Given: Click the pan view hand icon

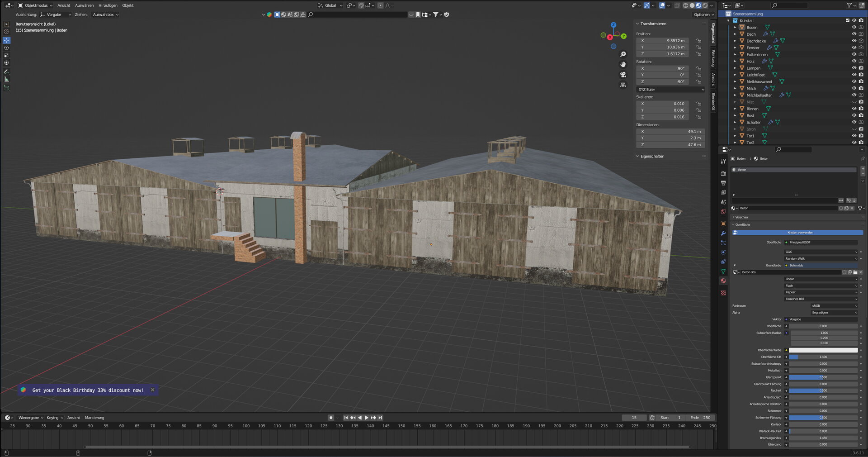Looking at the screenshot, I should tap(623, 64).
